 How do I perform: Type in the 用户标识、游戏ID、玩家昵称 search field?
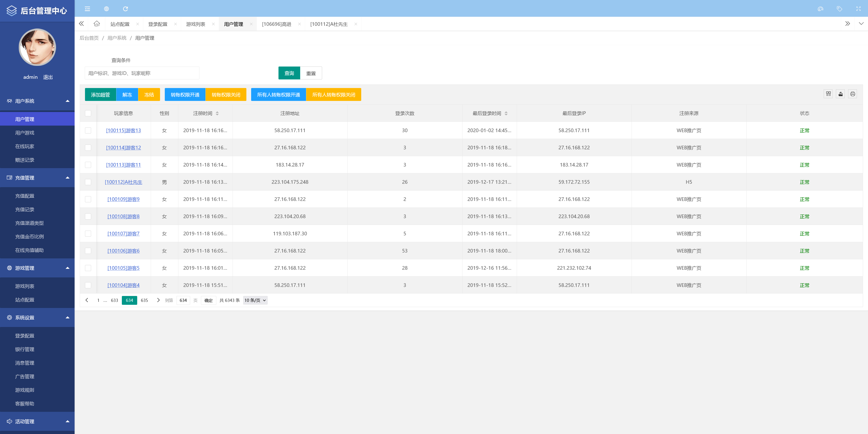[142, 73]
